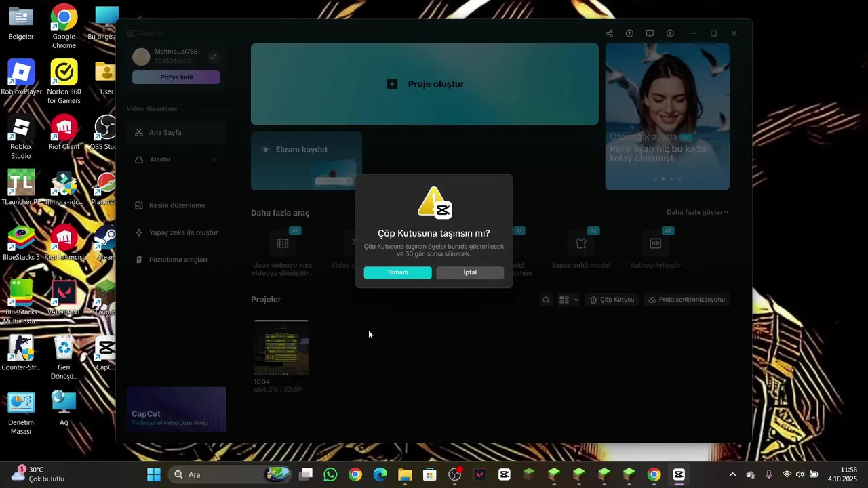Open Microsoft Edge from the taskbar
The image size is (868, 488).
pos(380,474)
